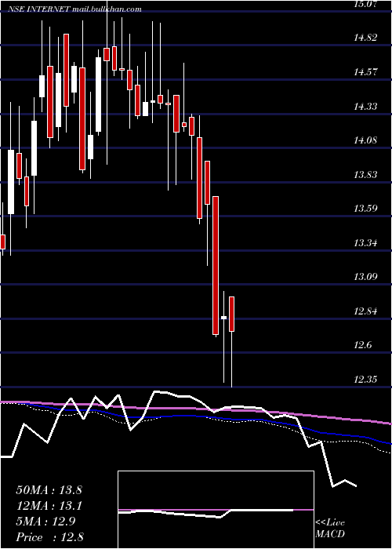Image resolution: width=392 pixels, height=549 pixels.
Task: Click the 15.07 price axis label
Action: click(x=365, y=4)
